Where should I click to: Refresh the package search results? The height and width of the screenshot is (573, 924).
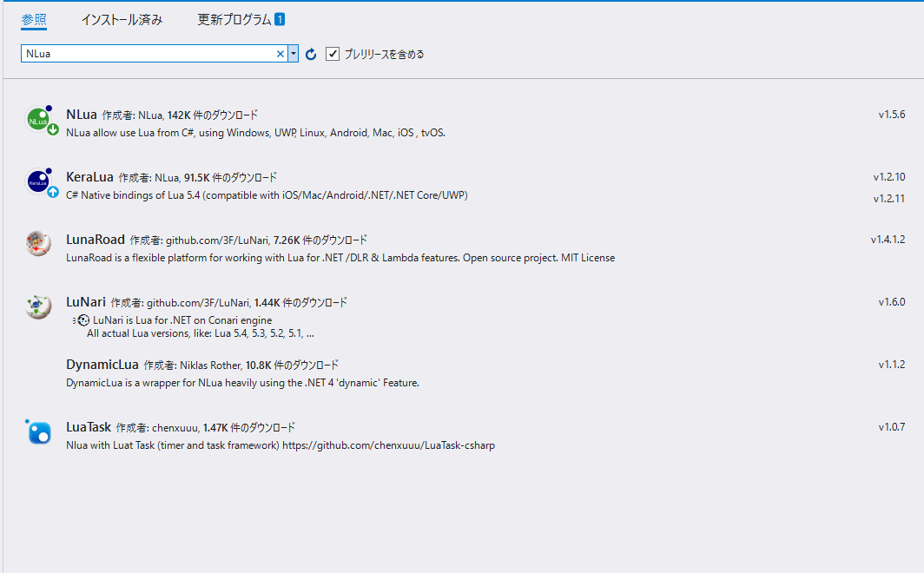[311, 54]
